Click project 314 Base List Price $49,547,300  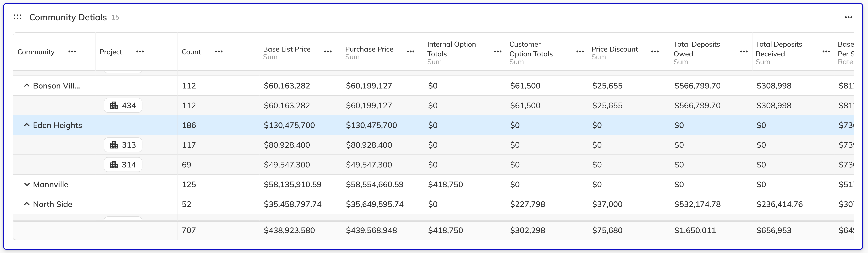click(287, 165)
